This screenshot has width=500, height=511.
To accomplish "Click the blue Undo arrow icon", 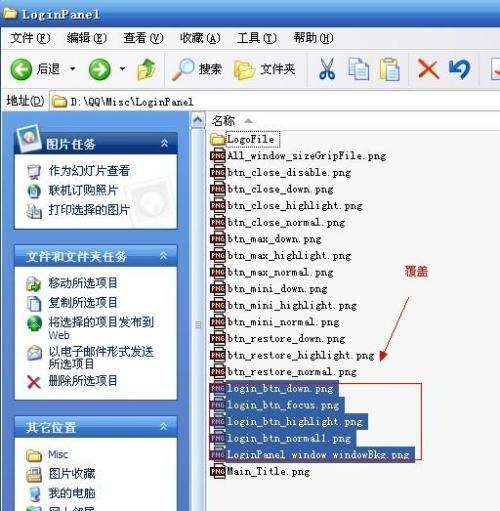I will (460, 69).
